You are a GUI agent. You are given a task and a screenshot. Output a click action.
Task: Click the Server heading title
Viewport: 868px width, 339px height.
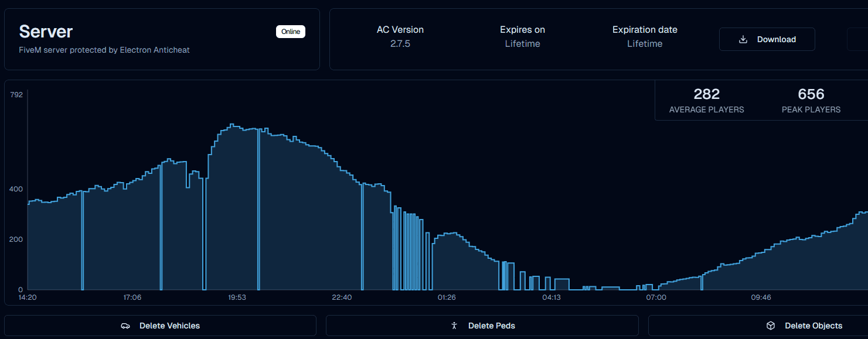tap(46, 31)
